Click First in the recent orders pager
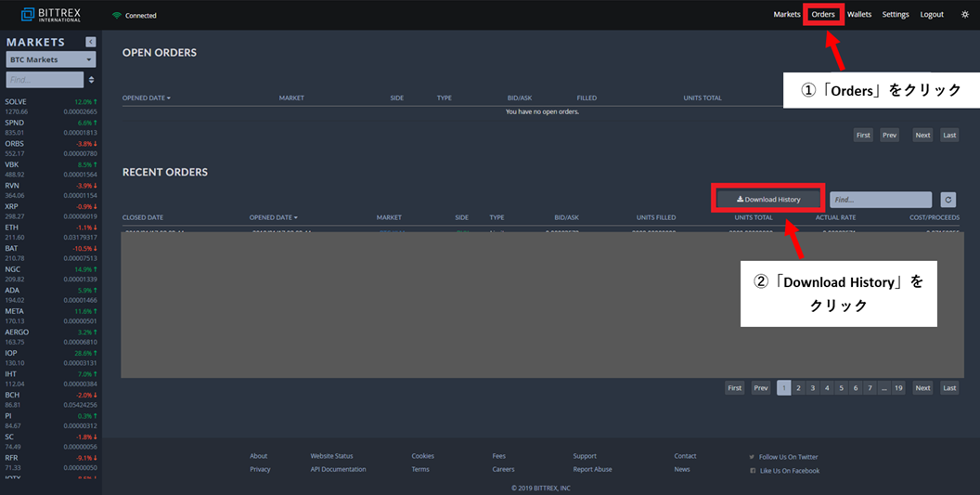Image resolution: width=980 pixels, height=495 pixels. click(x=734, y=388)
